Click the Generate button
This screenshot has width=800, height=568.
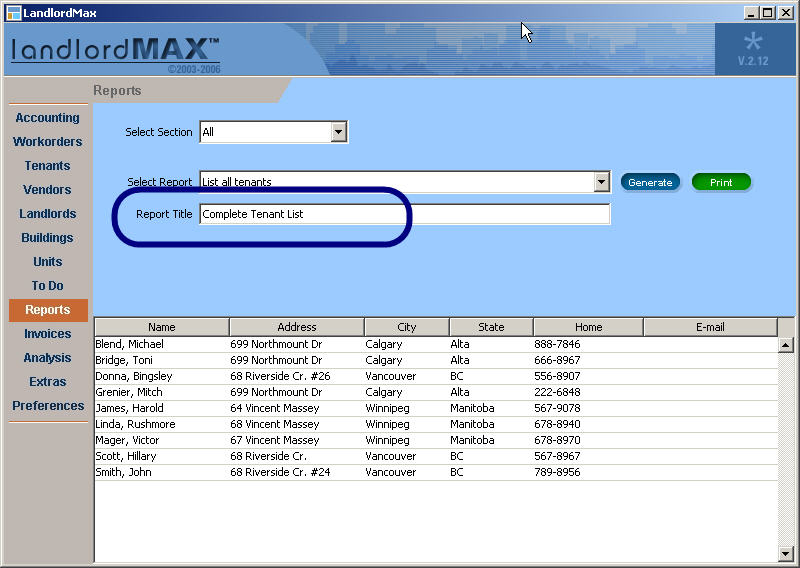pyautogui.click(x=650, y=182)
